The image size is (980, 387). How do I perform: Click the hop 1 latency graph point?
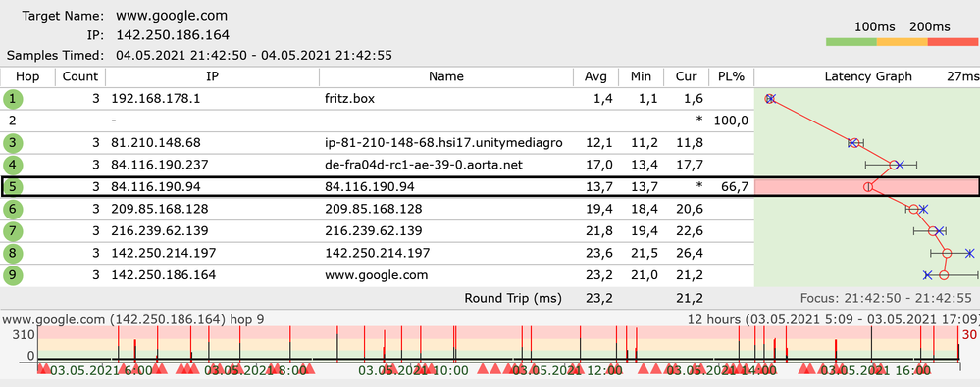pos(770,99)
